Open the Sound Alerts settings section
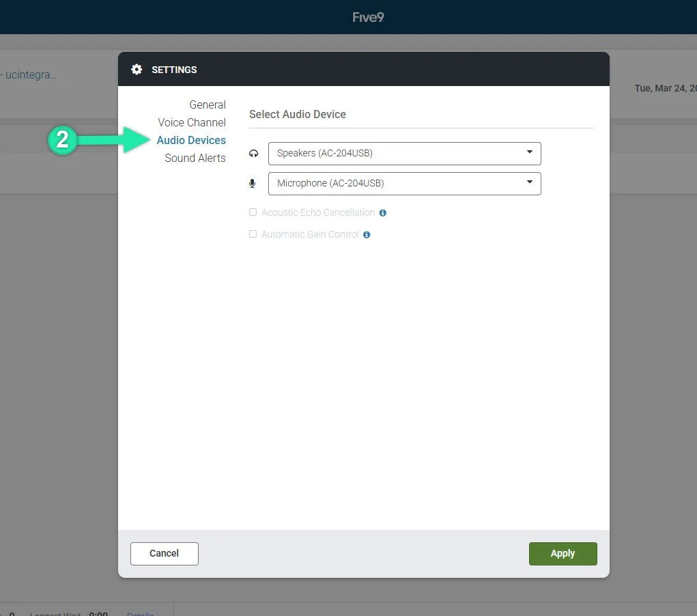 click(x=195, y=158)
